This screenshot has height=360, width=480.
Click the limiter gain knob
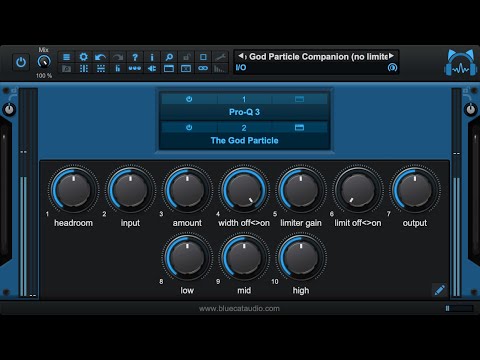tap(301, 190)
